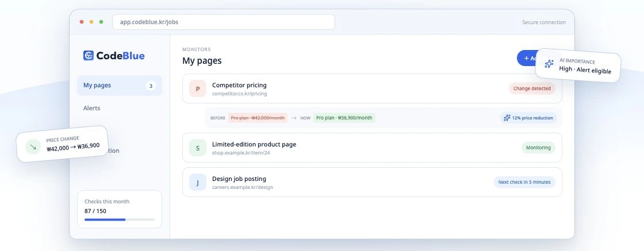644x251 pixels.
Task: Click the blue Add button
Action: tap(527, 58)
